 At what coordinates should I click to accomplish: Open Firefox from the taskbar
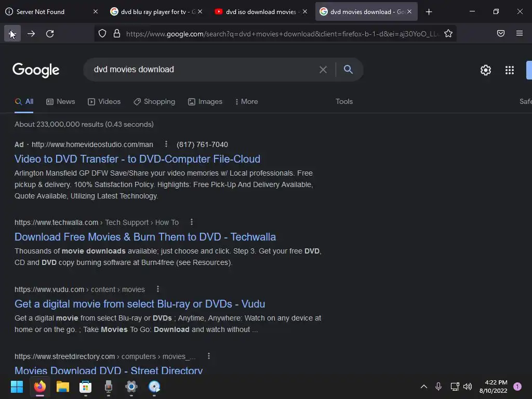click(x=39, y=387)
